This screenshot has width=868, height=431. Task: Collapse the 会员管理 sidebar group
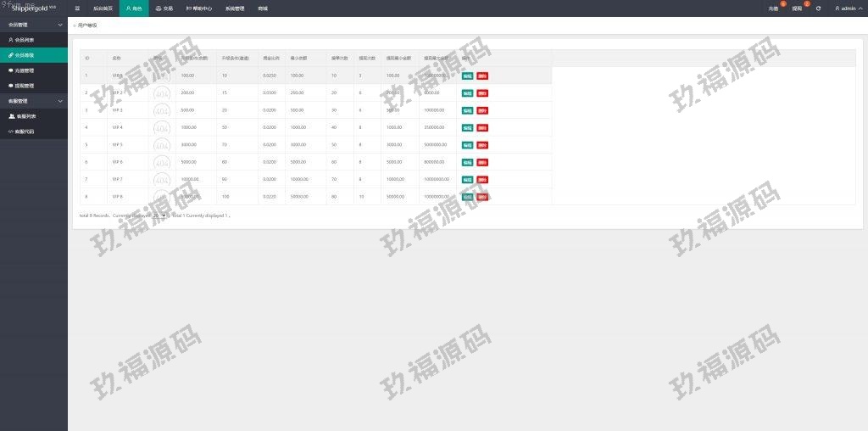coord(34,25)
